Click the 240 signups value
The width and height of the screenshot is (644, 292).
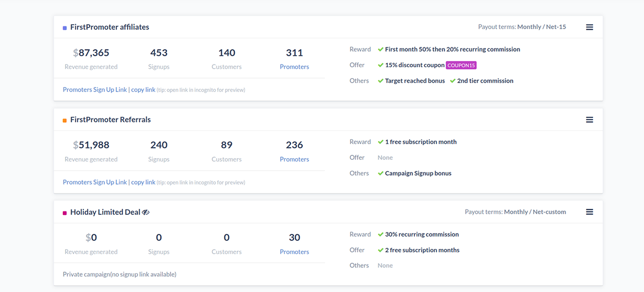click(159, 145)
